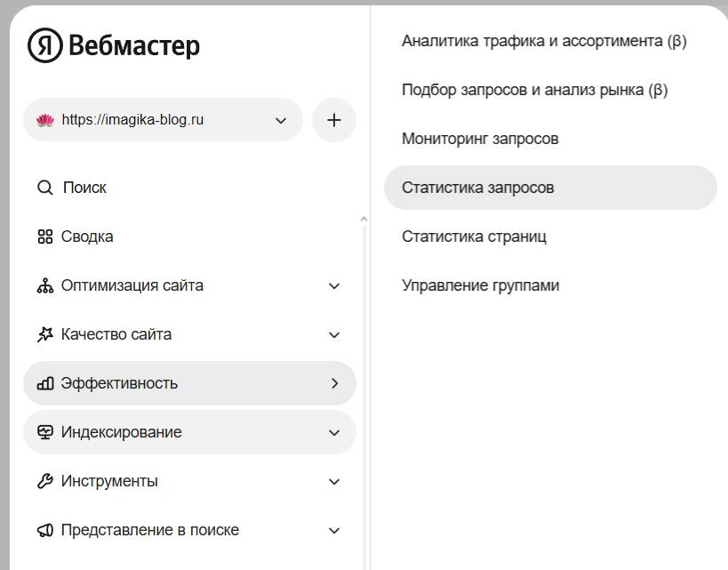This screenshot has height=570, width=728.
Task: Click the Индексирование monitor icon
Action: click(44, 432)
